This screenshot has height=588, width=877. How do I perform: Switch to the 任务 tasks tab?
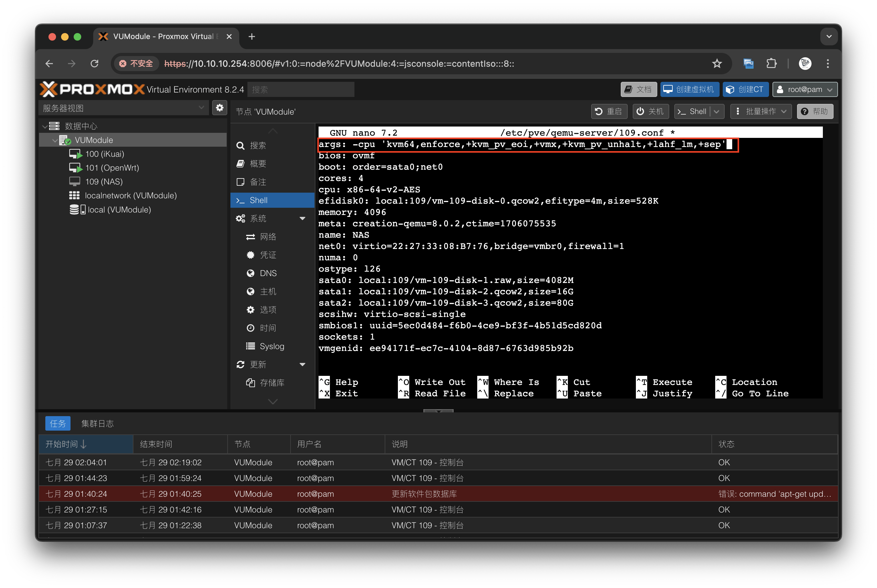[x=58, y=423]
